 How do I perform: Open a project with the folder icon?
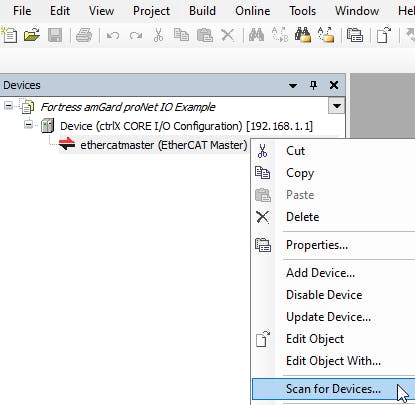(32, 35)
